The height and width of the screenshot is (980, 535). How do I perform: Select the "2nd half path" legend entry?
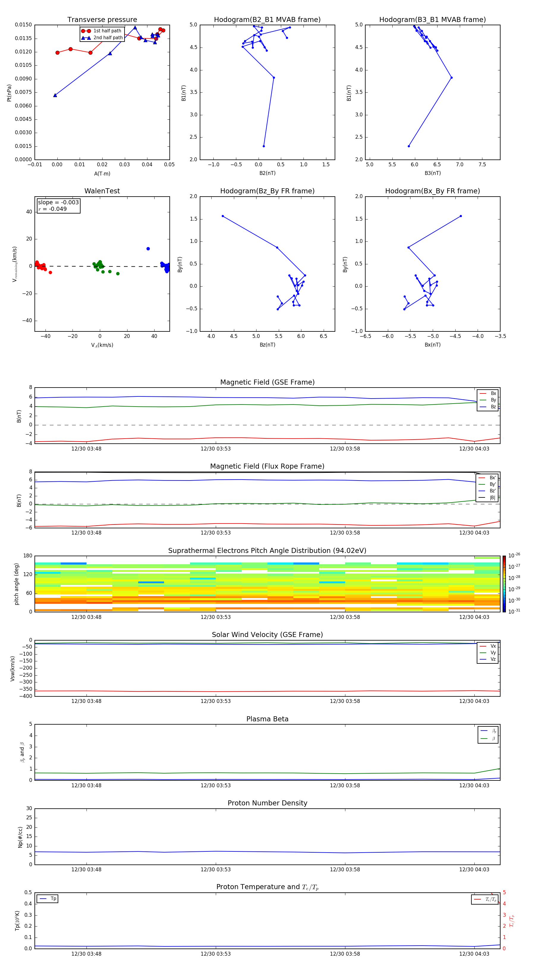tap(101, 38)
